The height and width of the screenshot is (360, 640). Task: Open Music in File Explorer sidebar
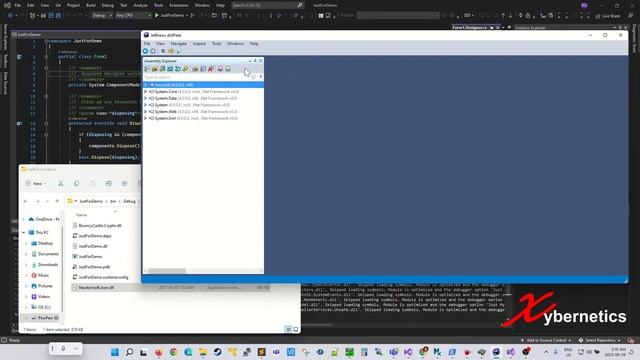click(x=43, y=276)
